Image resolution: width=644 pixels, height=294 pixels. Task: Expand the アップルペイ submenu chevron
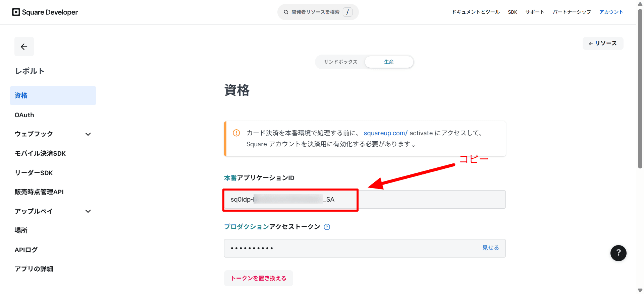[x=88, y=211]
